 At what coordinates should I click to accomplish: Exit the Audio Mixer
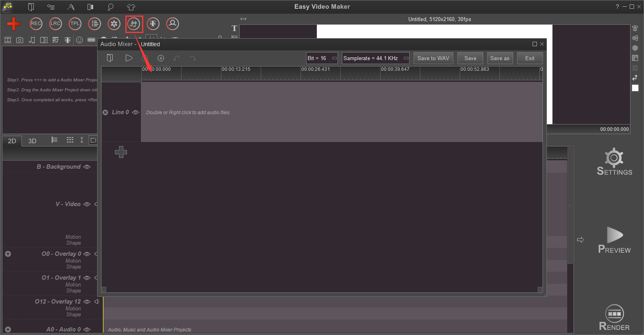530,58
